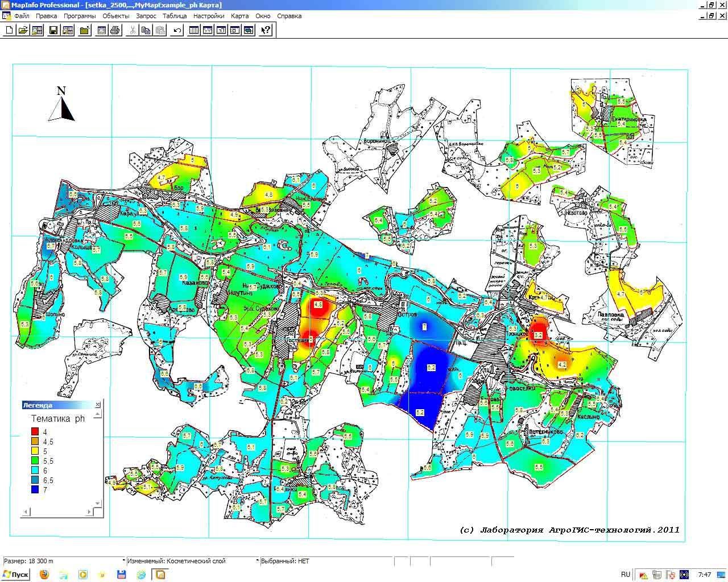This screenshot has width=728, height=582.
Task: Click the Paste clipboard icon
Action: (x=159, y=30)
